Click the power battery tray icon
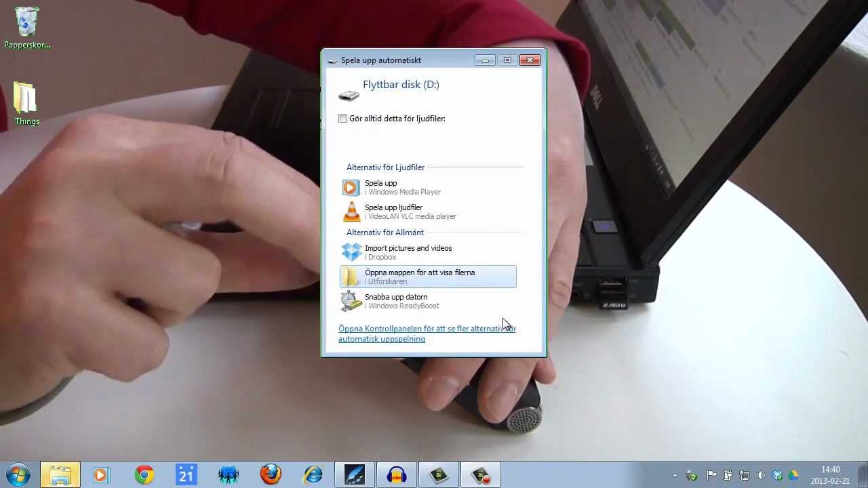This screenshot has width=868, height=488. point(728,475)
